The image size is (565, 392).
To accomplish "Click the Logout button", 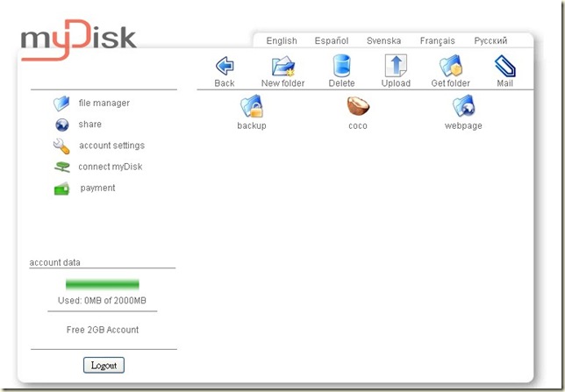I will tap(104, 365).
